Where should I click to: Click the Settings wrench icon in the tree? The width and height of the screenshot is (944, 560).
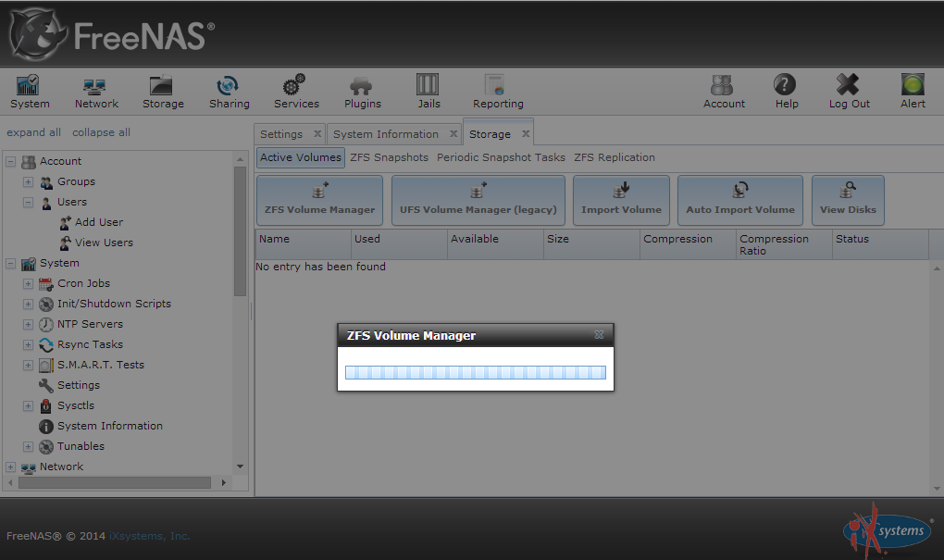point(46,385)
